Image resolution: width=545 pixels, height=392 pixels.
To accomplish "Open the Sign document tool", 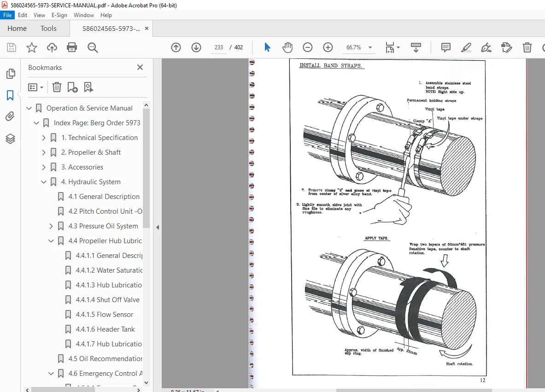I will [x=486, y=47].
